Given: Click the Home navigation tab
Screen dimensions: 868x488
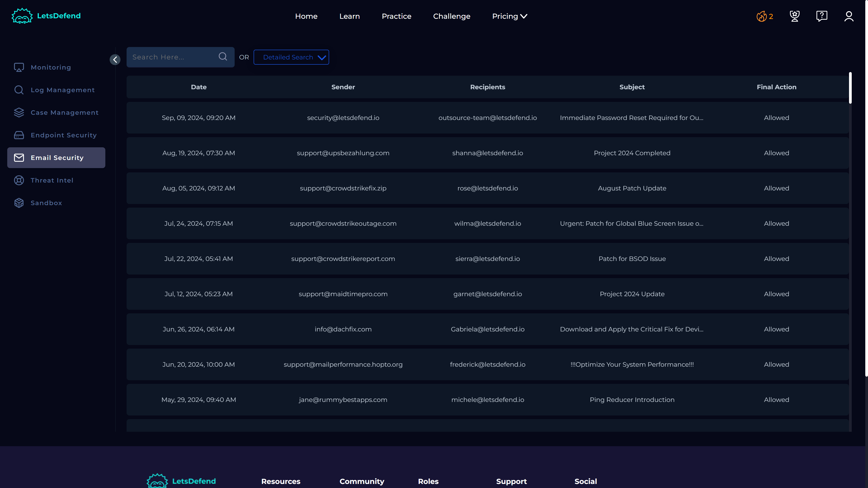Looking at the screenshot, I should [307, 16].
